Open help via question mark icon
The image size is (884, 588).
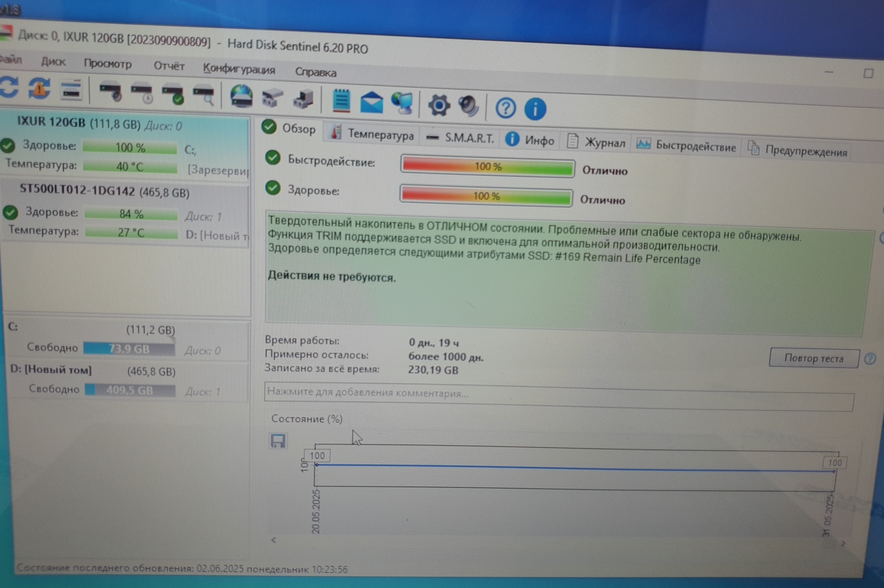(x=506, y=108)
